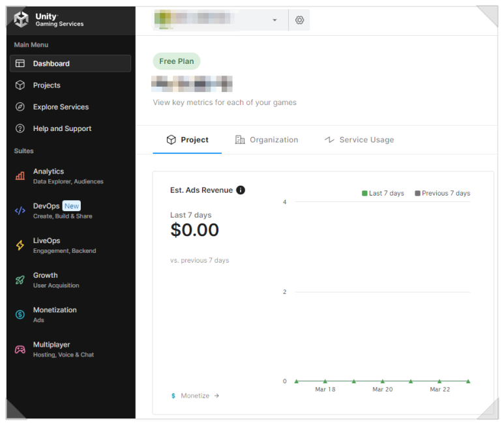Click the DevOps code brackets icon

pos(20,211)
